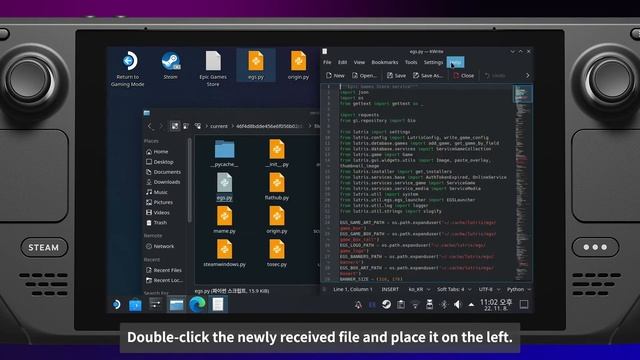Toggle INSERT mode in KWrite status bar
640x360 pixels.
tap(390, 289)
